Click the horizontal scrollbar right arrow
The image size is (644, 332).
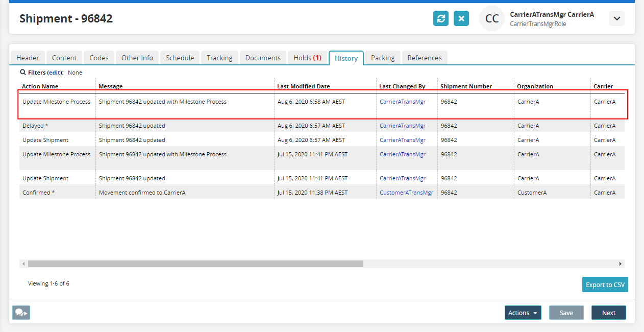(621, 264)
